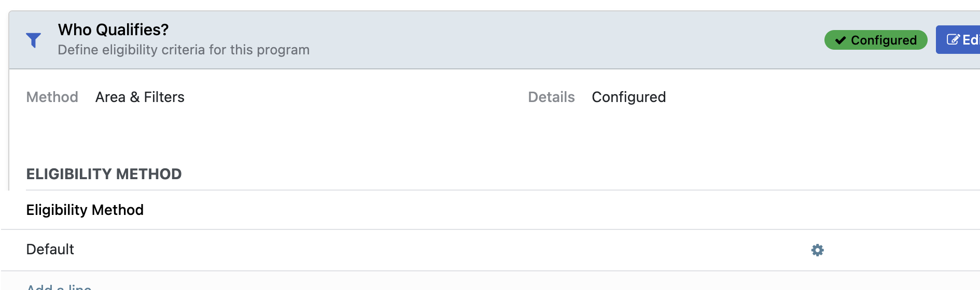Open the Default eligibility method row
Screen dimensions: 980x290
click(x=363, y=250)
